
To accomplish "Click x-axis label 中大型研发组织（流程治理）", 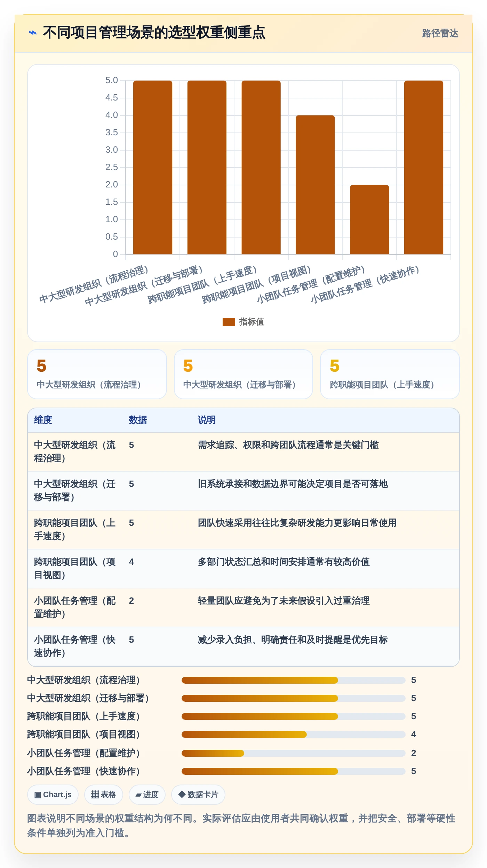I will pyautogui.click(x=94, y=284).
